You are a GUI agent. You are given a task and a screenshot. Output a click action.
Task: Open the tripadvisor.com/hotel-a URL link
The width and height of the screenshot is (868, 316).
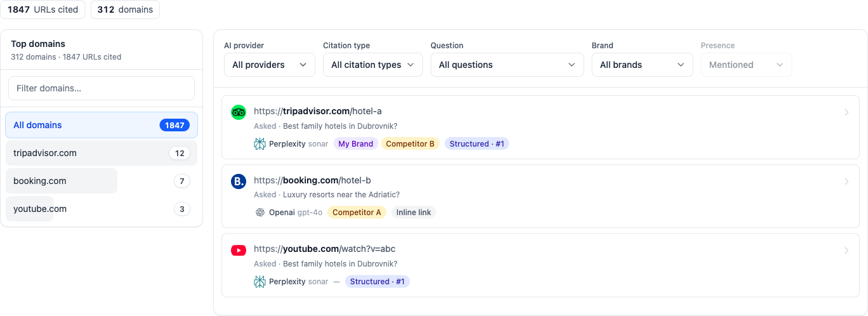(x=318, y=111)
